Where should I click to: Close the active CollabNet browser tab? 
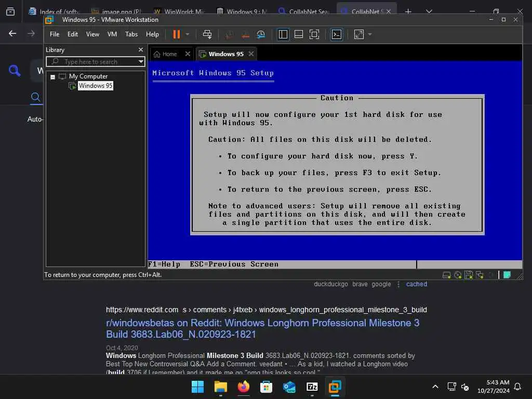[x=389, y=11]
